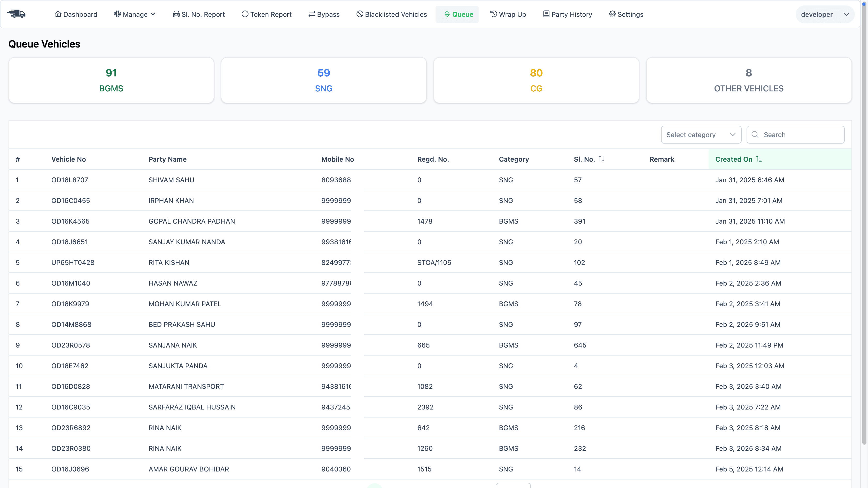This screenshot has height=488, width=868.
Task: Open Settings via the gear icon
Action: tap(612, 14)
